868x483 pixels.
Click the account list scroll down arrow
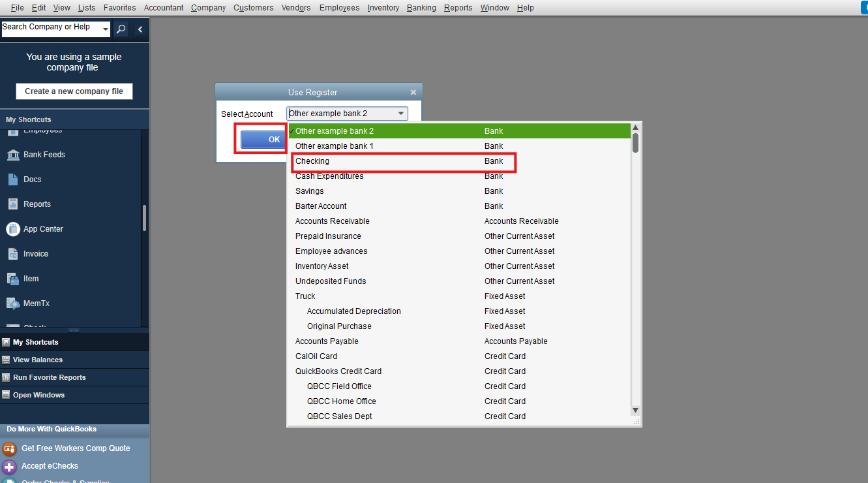[x=636, y=411]
